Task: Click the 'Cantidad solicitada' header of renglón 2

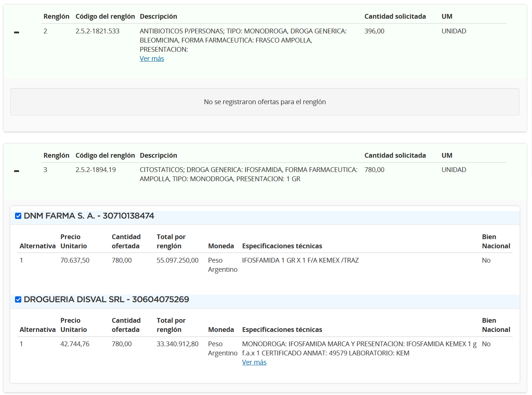Action: pos(395,17)
